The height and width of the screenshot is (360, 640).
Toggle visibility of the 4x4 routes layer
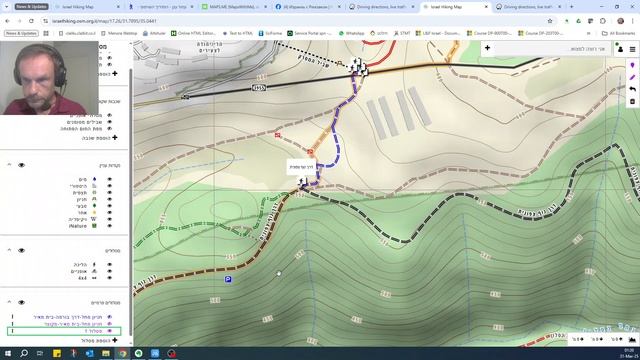point(109,278)
